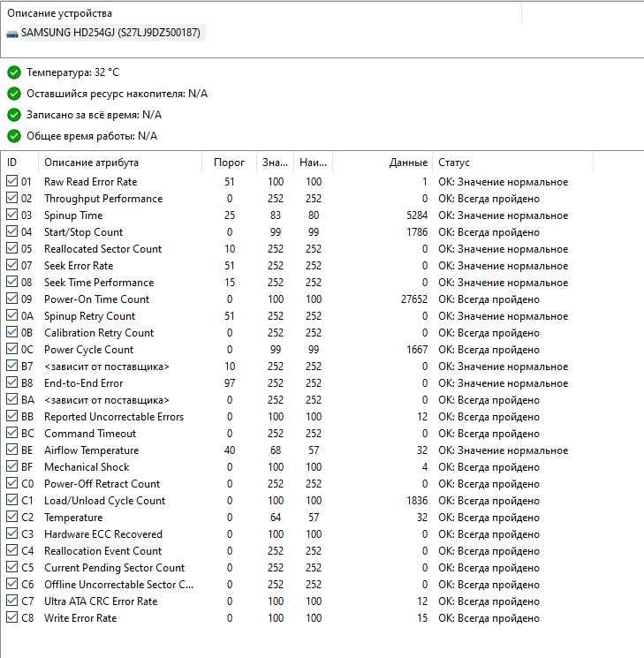Click the status text in the Seek Error Rate row

click(x=503, y=266)
